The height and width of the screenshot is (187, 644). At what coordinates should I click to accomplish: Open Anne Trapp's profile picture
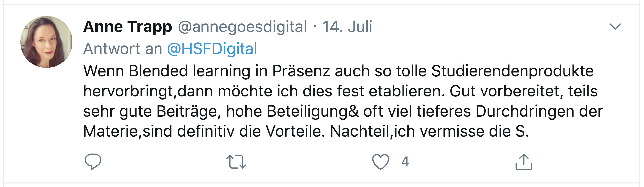(x=46, y=42)
